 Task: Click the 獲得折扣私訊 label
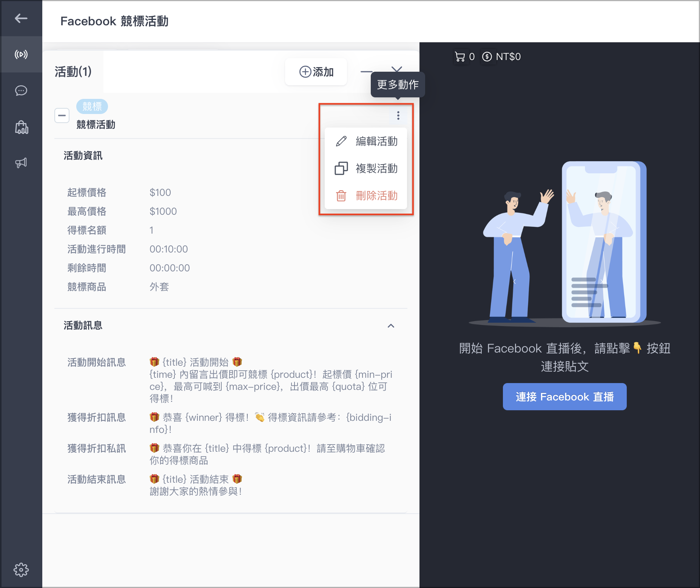97,448
